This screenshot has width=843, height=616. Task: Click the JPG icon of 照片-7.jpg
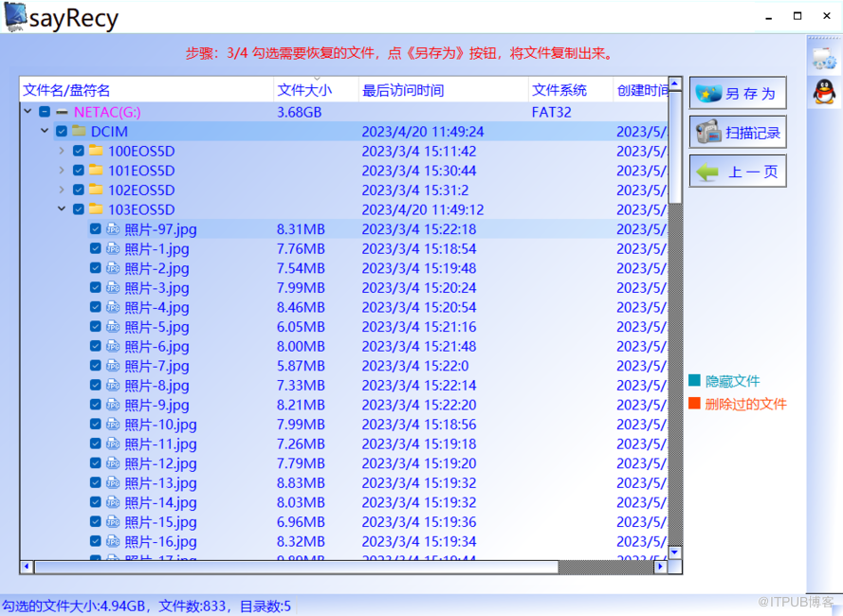point(113,366)
